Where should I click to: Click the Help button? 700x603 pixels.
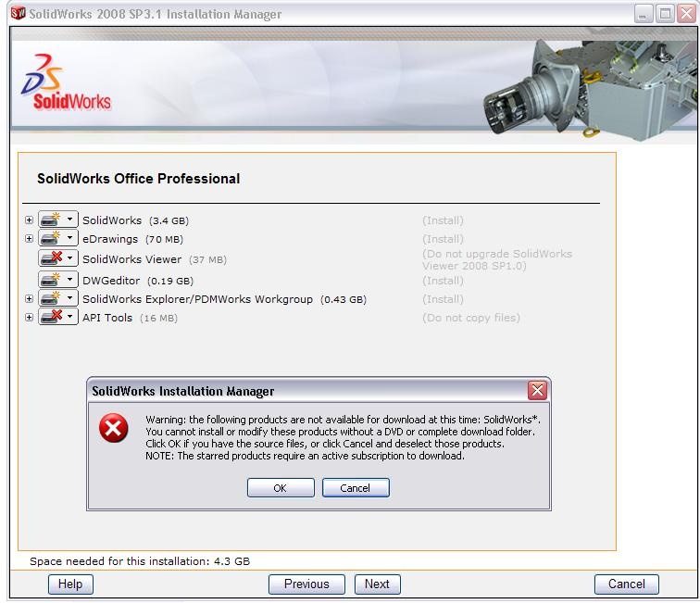pyautogui.click(x=70, y=584)
